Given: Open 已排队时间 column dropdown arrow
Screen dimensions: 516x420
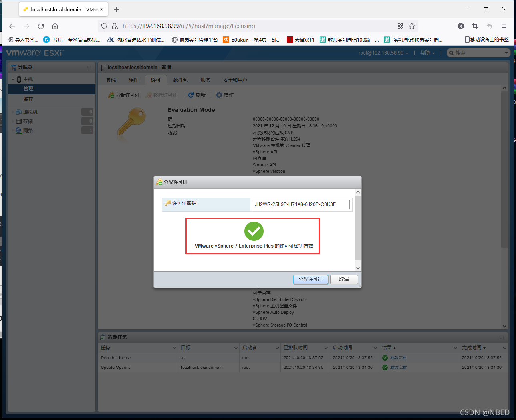Looking at the screenshot, I should coord(326,348).
